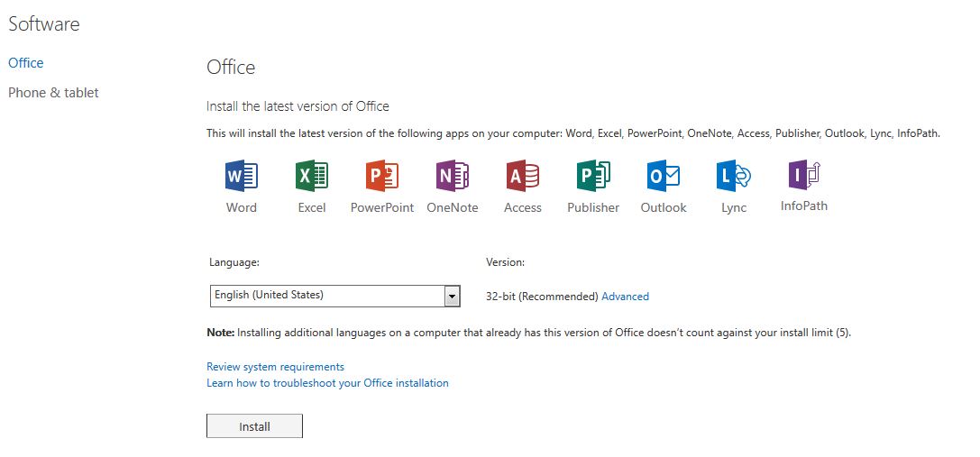
Task: Click the InfoPath app icon
Action: pyautogui.click(x=803, y=174)
